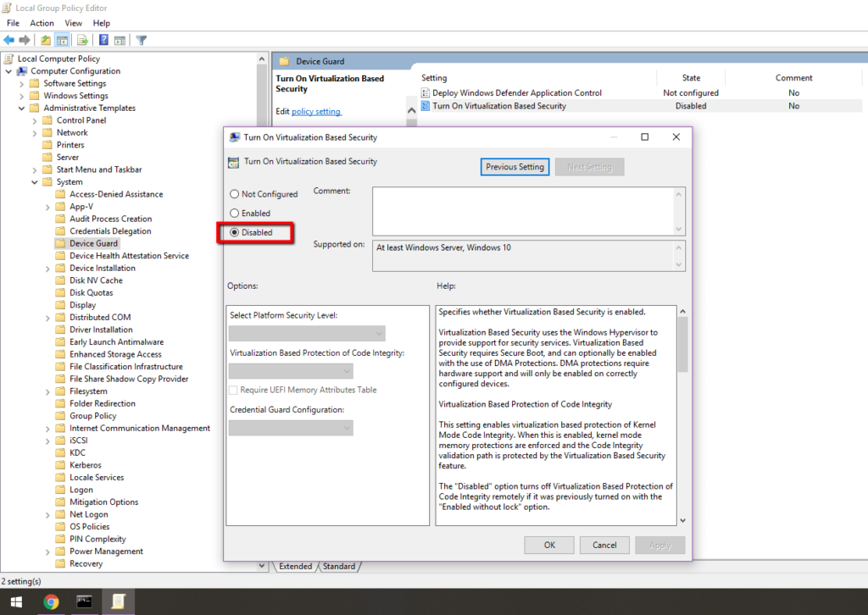The height and width of the screenshot is (615, 868).
Task: Toggle Show/Hide Action Pane toolbar icon
Action: point(120,40)
